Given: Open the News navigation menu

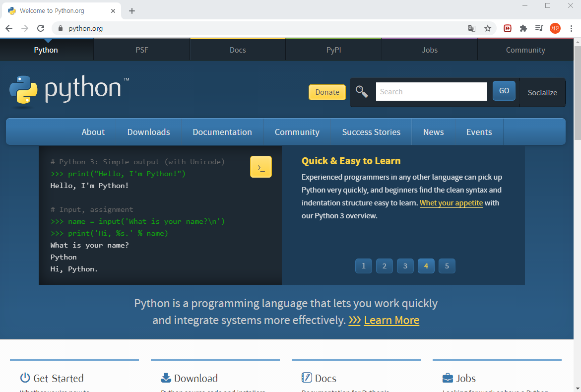Looking at the screenshot, I should [434, 132].
